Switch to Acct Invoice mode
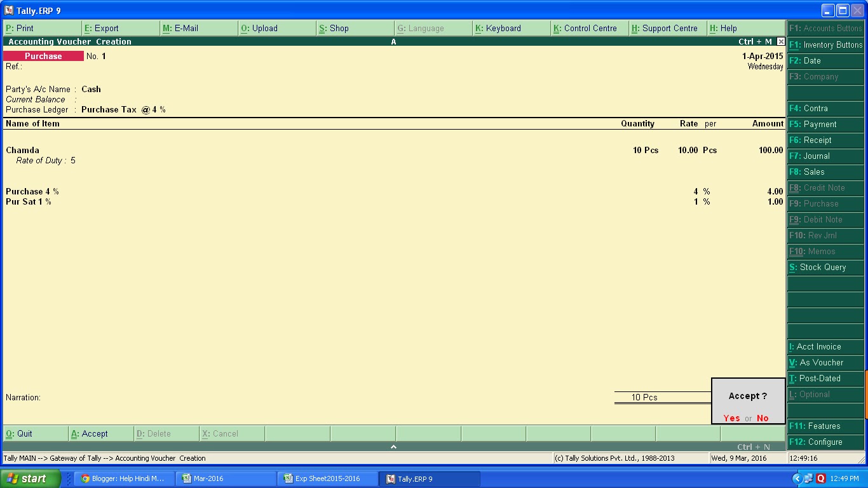 pos(825,346)
